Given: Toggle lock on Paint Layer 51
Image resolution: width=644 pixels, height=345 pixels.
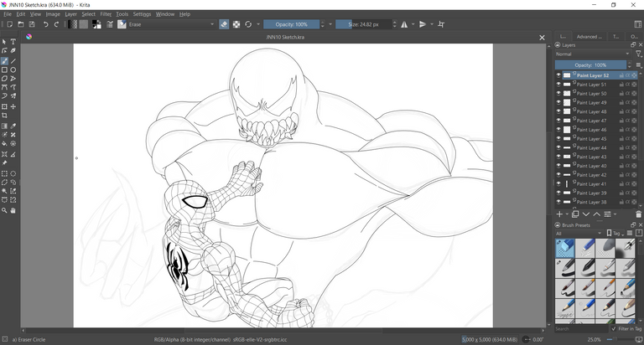Looking at the screenshot, I should pyautogui.click(x=621, y=85).
